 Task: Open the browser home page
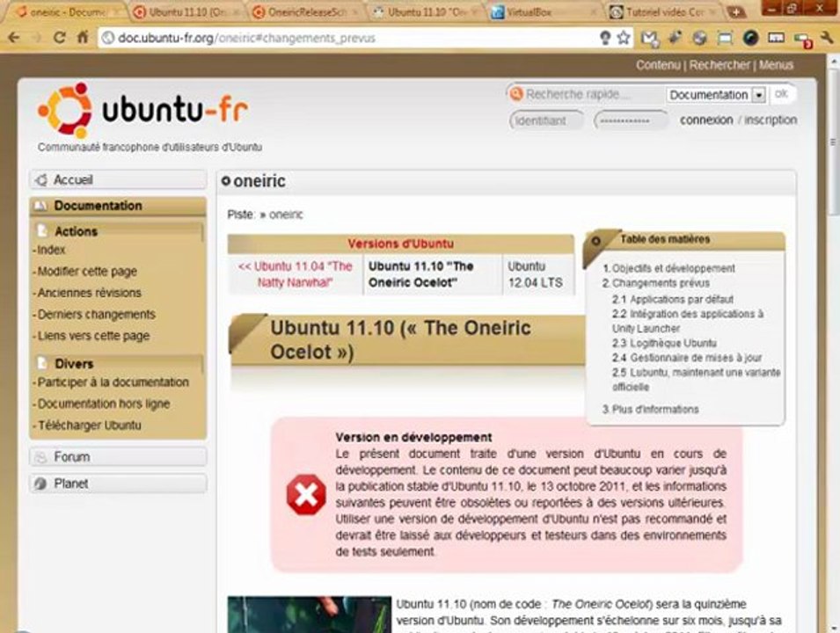click(83, 38)
